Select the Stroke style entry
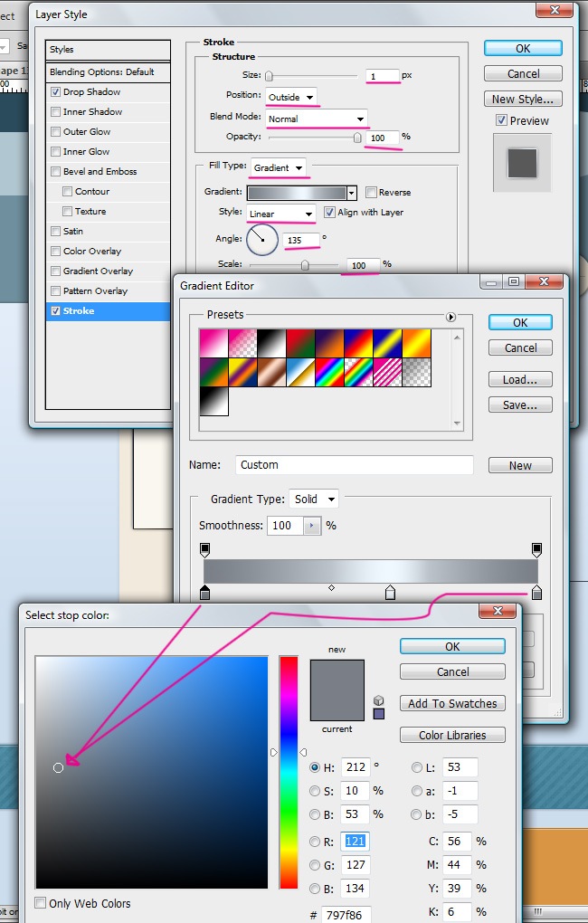Image resolution: width=588 pixels, height=923 pixels. point(108,310)
